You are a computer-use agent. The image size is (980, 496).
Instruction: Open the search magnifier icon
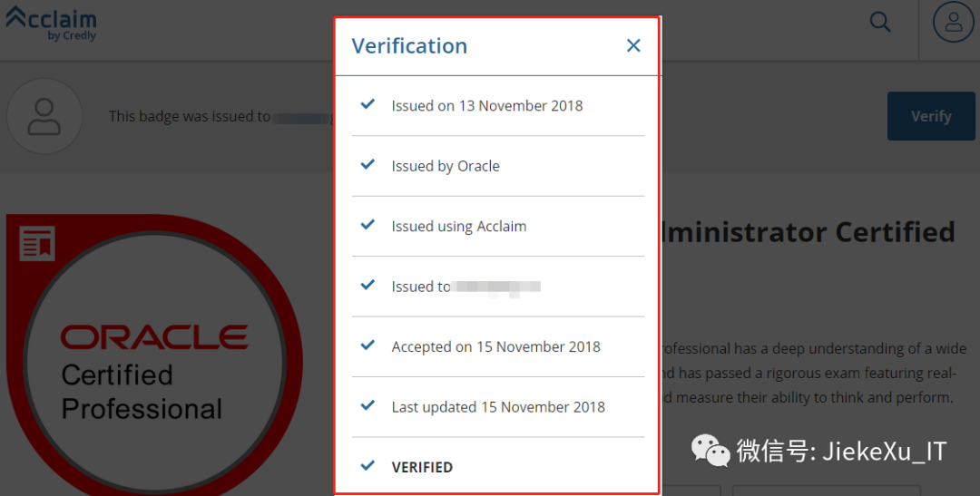click(880, 22)
